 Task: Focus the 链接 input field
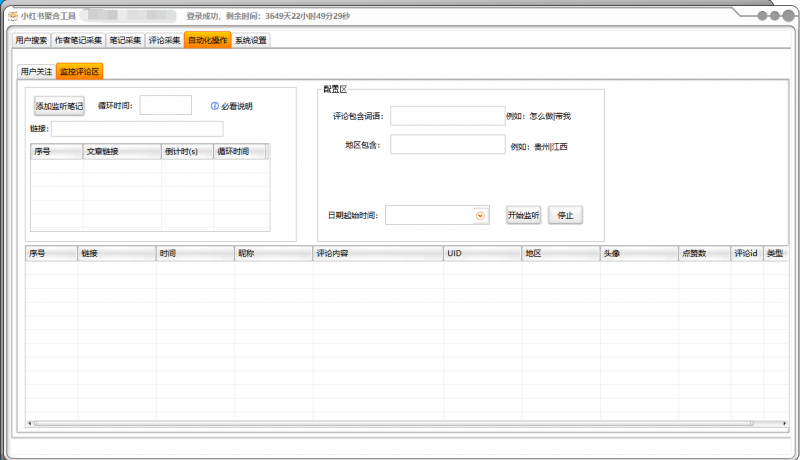coord(137,129)
